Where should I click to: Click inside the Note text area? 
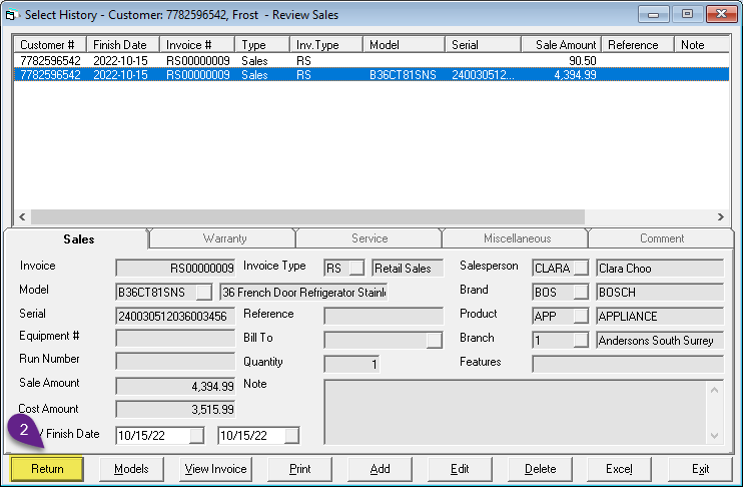click(515, 412)
